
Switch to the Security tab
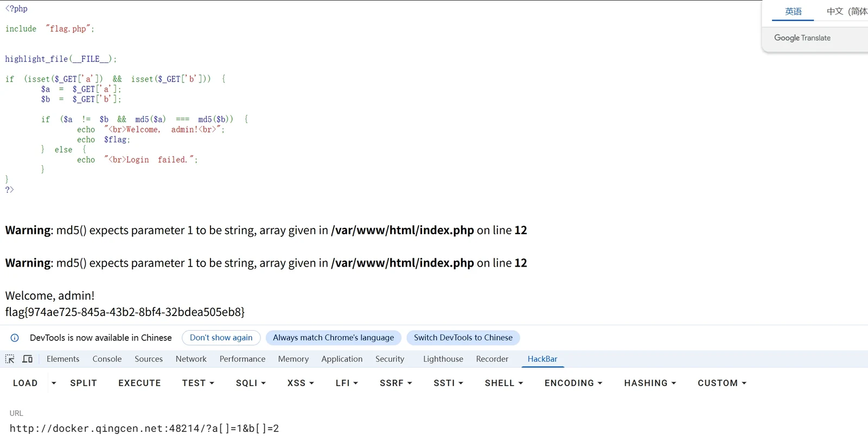tap(390, 359)
